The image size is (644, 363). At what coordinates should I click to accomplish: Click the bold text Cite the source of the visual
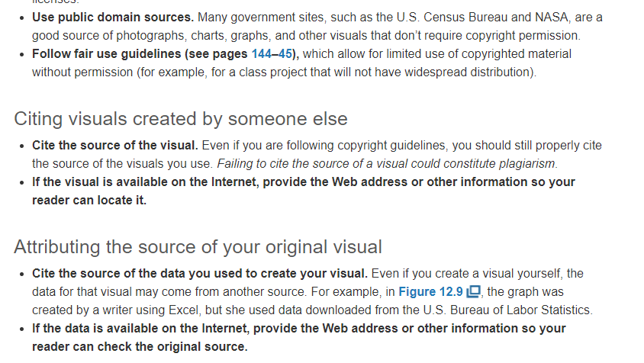(x=115, y=146)
